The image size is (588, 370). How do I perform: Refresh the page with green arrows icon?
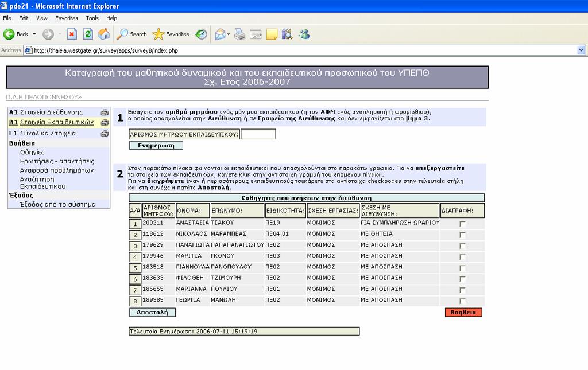pos(88,34)
